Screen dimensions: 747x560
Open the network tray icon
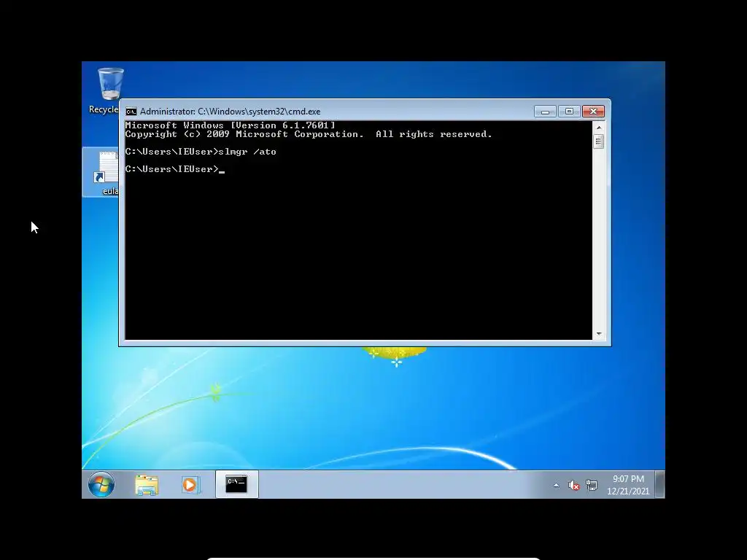[x=592, y=485]
